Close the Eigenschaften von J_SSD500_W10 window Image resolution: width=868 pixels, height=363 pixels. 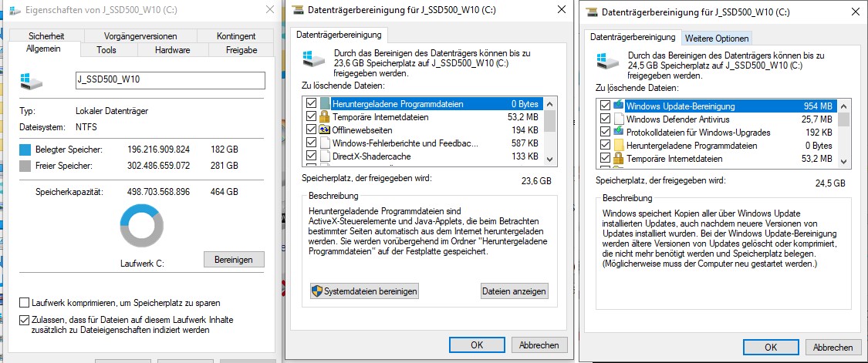pos(269,9)
